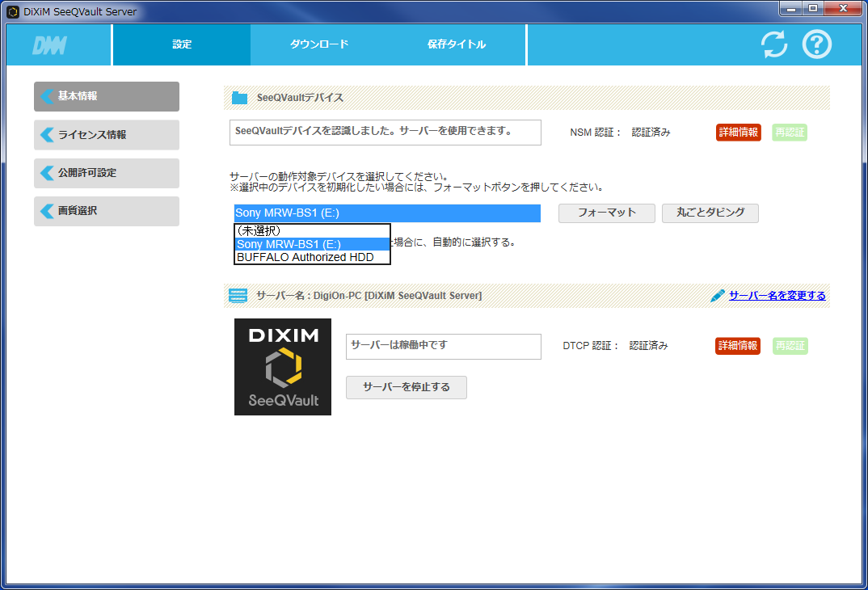Choose (未選択) from the device list
Viewport: 868px width, 590px height.
click(312, 231)
